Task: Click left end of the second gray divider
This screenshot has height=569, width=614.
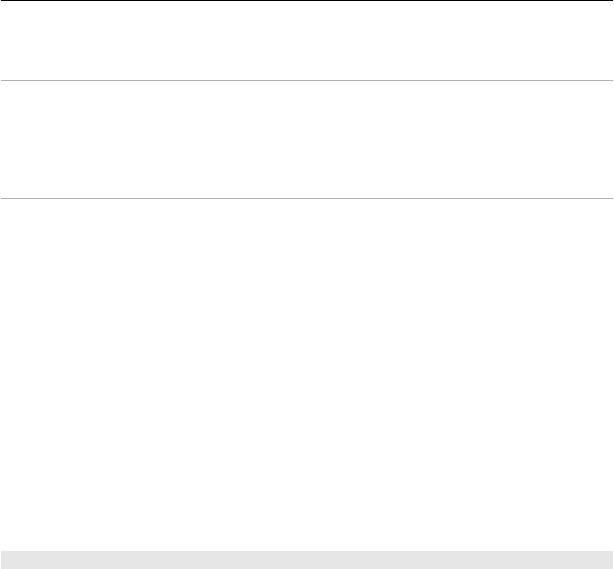Action: [x=5, y=198]
